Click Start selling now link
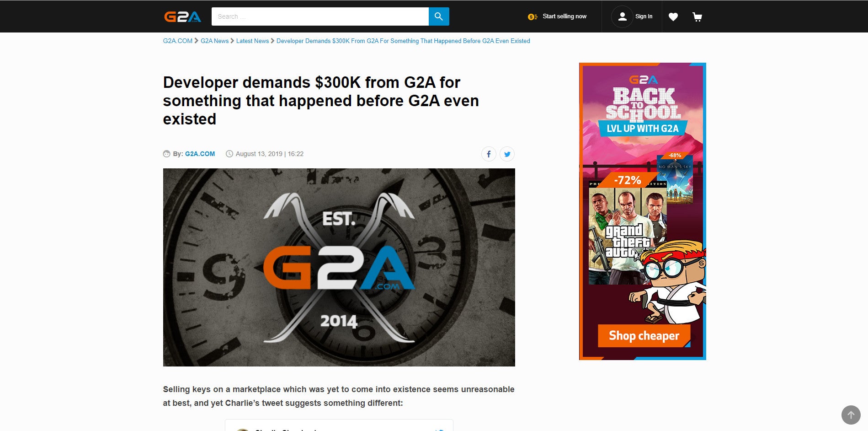This screenshot has height=431, width=868. tap(564, 16)
